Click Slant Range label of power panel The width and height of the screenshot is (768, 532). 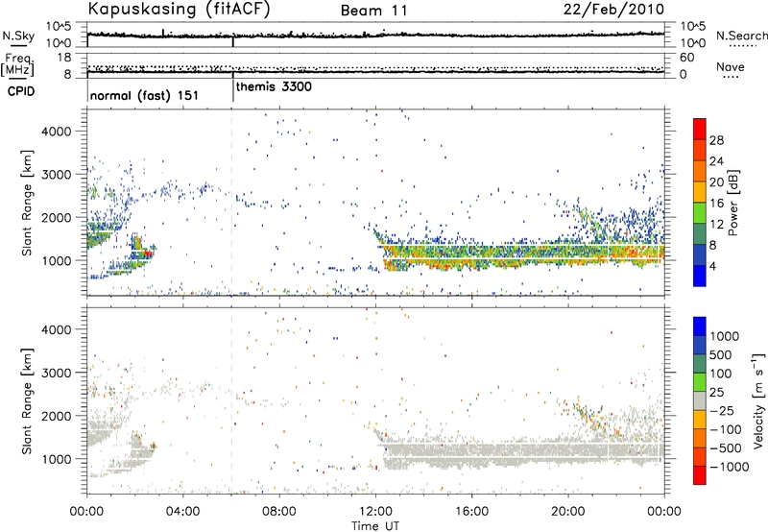[27, 203]
